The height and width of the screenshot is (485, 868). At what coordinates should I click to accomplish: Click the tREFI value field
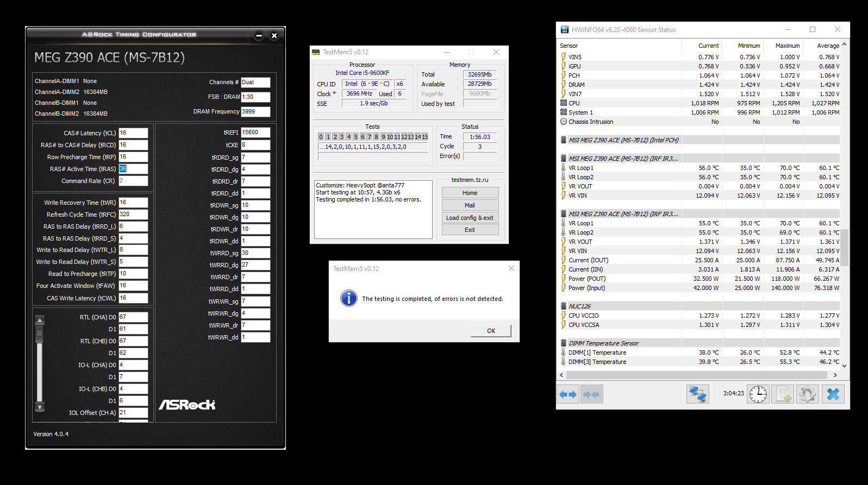tap(255, 133)
